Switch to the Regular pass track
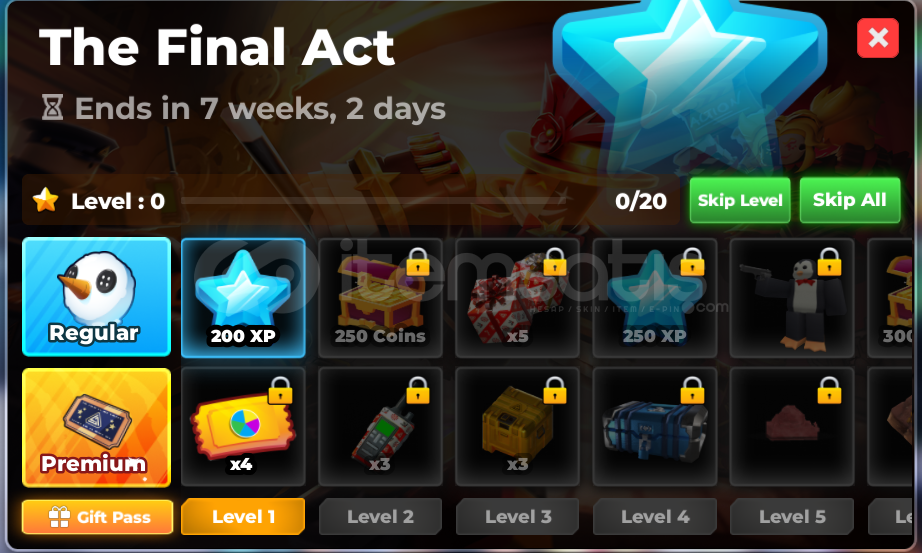Image resolution: width=922 pixels, height=553 pixels. click(96, 297)
